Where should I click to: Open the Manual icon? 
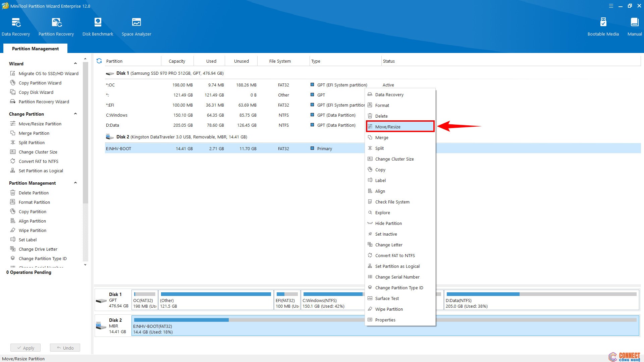click(x=635, y=27)
